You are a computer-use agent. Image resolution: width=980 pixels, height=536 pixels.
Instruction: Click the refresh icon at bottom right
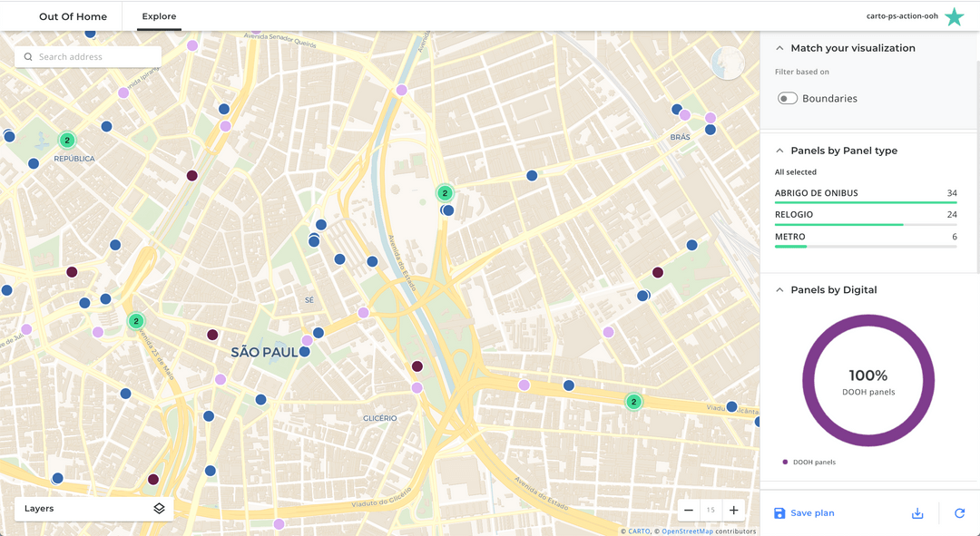pyautogui.click(x=959, y=513)
